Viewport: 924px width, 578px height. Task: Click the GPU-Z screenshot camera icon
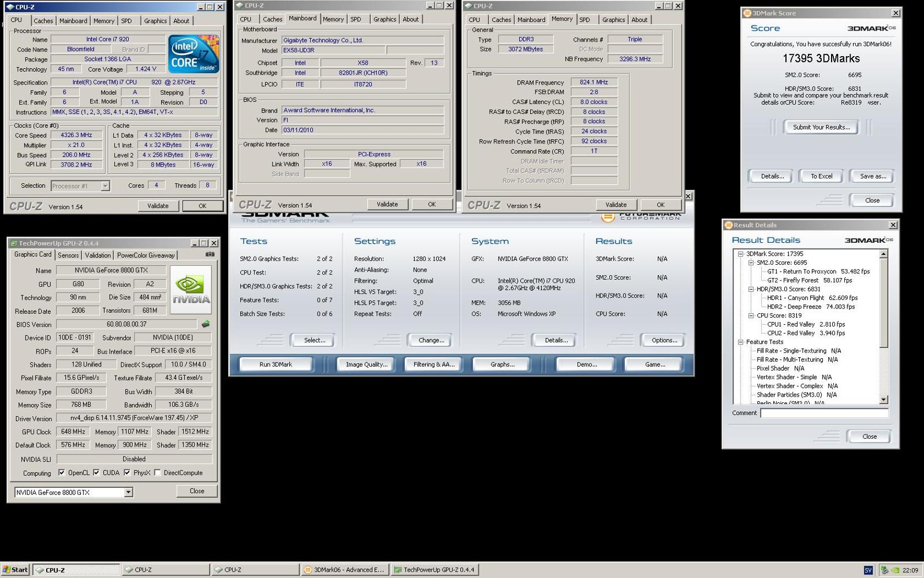(x=210, y=254)
